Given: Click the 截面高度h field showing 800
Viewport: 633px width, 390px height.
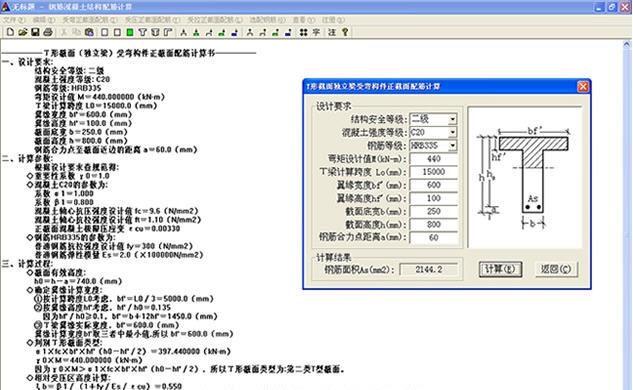Looking at the screenshot, I should pyautogui.click(x=434, y=224).
